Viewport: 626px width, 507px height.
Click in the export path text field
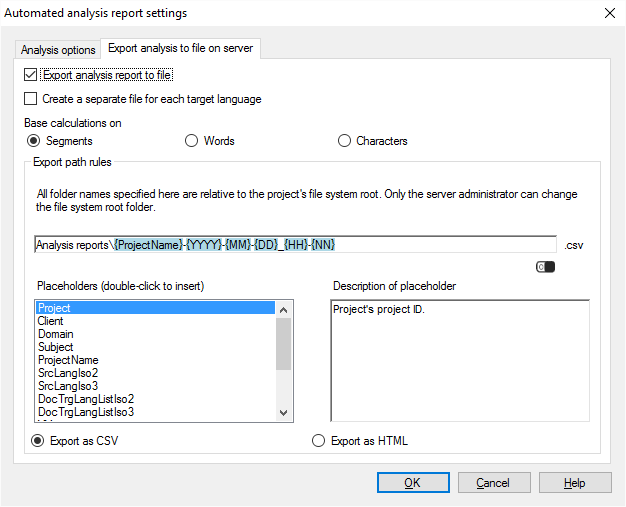[294, 244]
